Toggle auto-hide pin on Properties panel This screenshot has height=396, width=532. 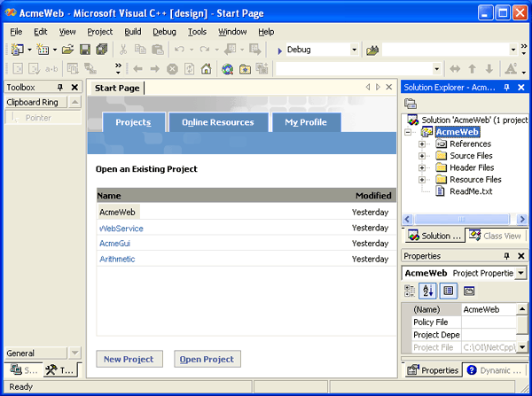(507, 256)
